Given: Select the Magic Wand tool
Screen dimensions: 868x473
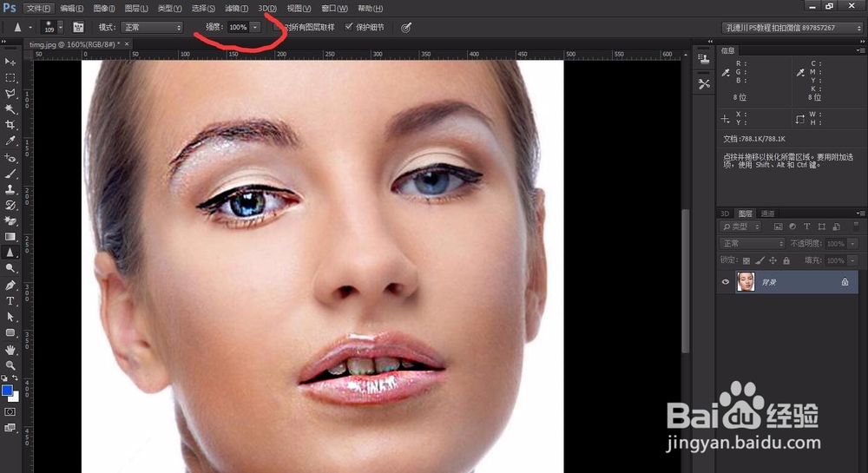Looking at the screenshot, I should 10,109.
